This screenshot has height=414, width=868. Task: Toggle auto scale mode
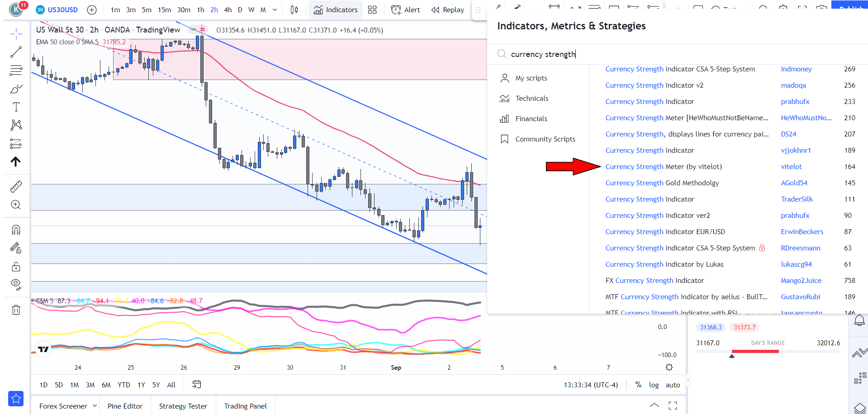pos(673,385)
